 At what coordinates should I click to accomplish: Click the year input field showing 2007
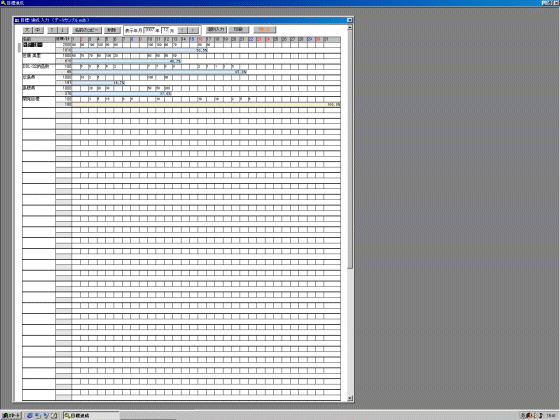point(149,30)
